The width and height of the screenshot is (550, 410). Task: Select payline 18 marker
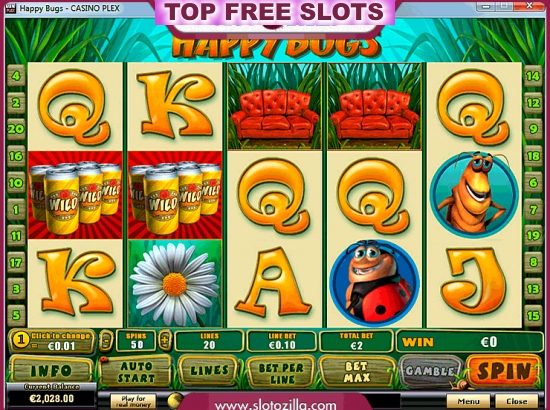[x=533, y=156]
